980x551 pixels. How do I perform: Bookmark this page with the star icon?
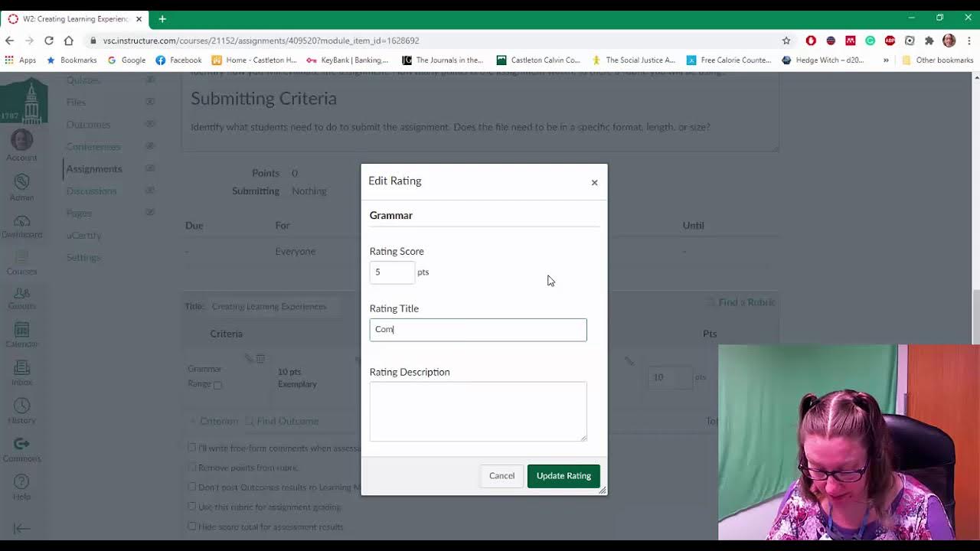click(x=786, y=41)
